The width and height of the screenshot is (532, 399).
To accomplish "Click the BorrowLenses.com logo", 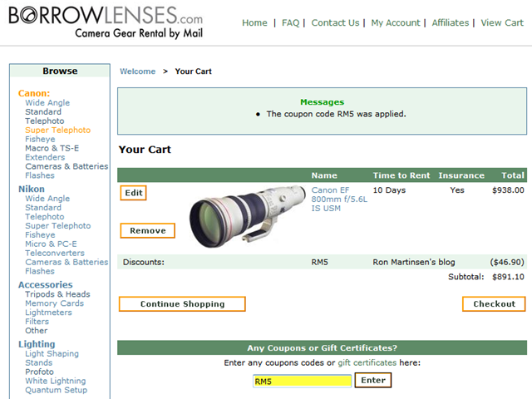I will click(x=106, y=22).
